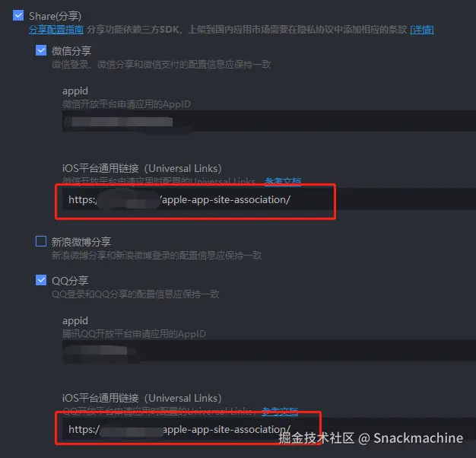The width and height of the screenshot is (476, 458).
Task: Uncheck the Share(分享) module checkbox
Action: click(x=18, y=15)
